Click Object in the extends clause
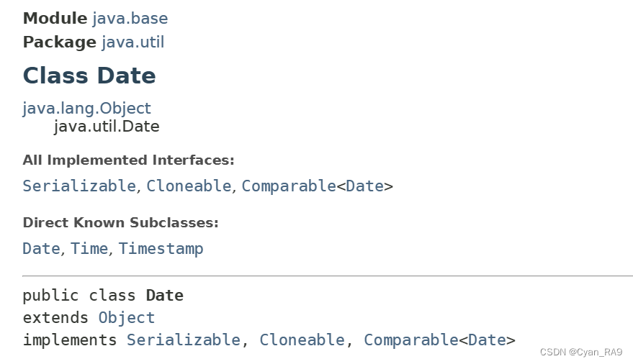The height and width of the screenshot is (364, 633). pyautogui.click(x=126, y=318)
